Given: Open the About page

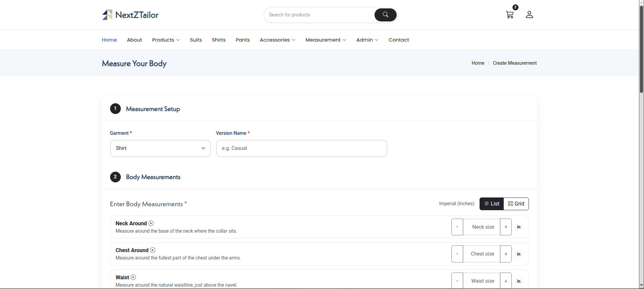Looking at the screenshot, I should click(134, 40).
